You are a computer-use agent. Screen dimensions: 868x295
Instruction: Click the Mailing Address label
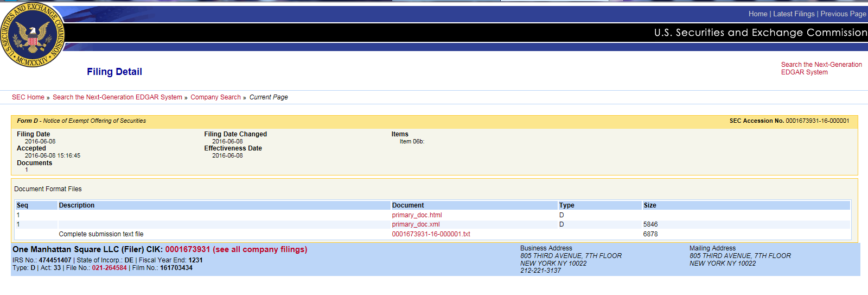(712, 248)
